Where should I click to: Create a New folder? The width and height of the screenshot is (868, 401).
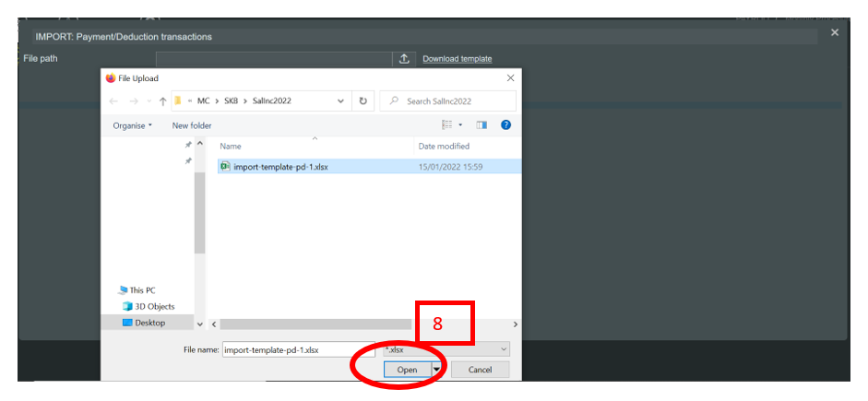point(192,125)
